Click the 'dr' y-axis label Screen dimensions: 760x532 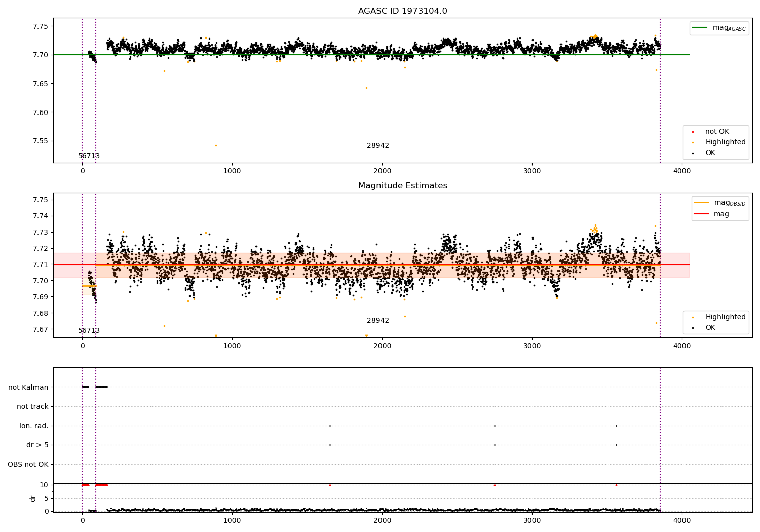33,498
